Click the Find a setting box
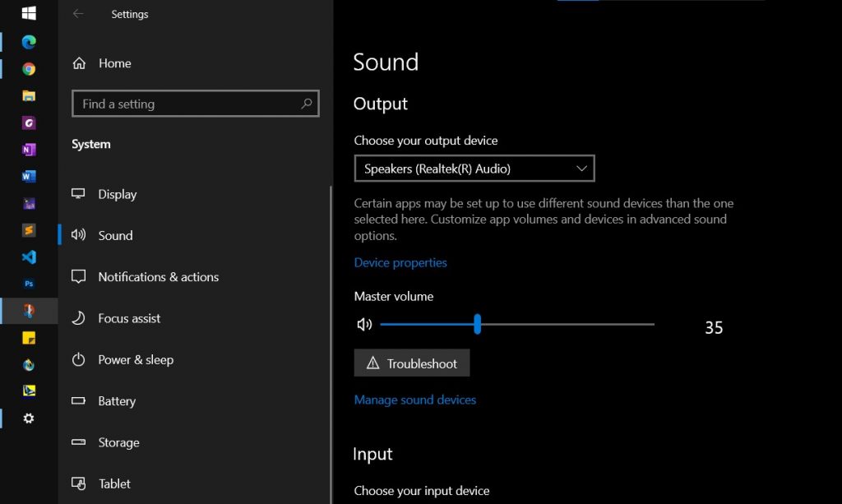 click(x=196, y=104)
